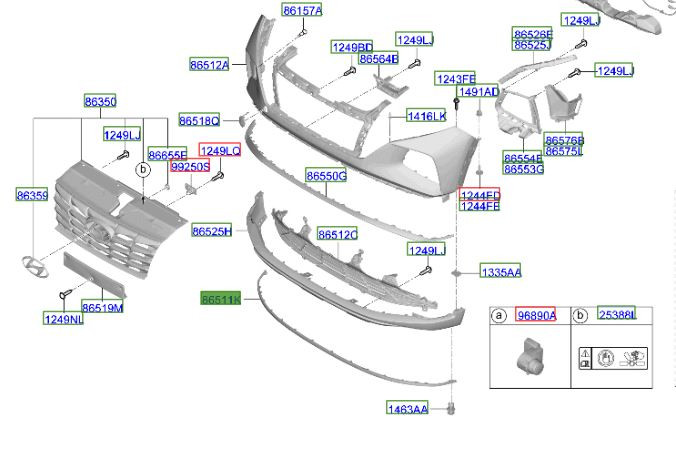Open the 1249LQ part label
This screenshot has height=451, width=676.
pyautogui.click(x=219, y=151)
